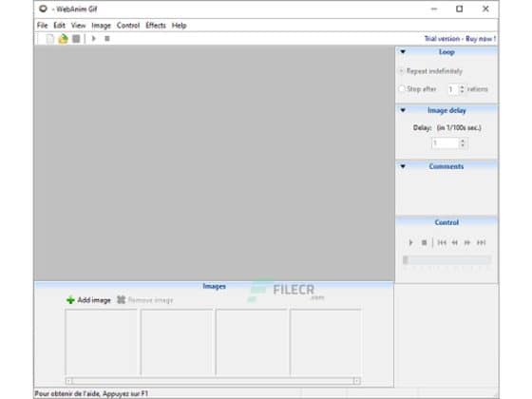532x399 pixels.
Task: Click the Loop panel header
Action: 446,52
